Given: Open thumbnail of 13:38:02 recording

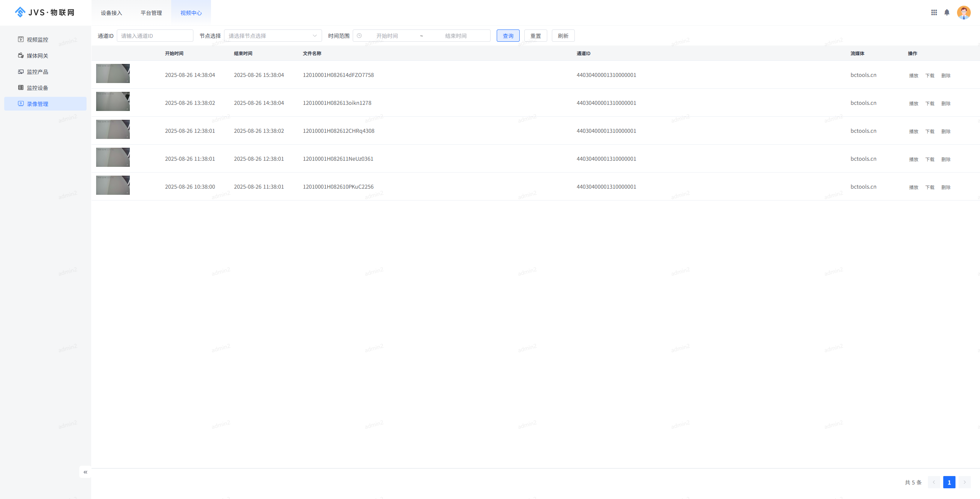Looking at the screenshot, I should pyautogui.click(x=113, y=101).
